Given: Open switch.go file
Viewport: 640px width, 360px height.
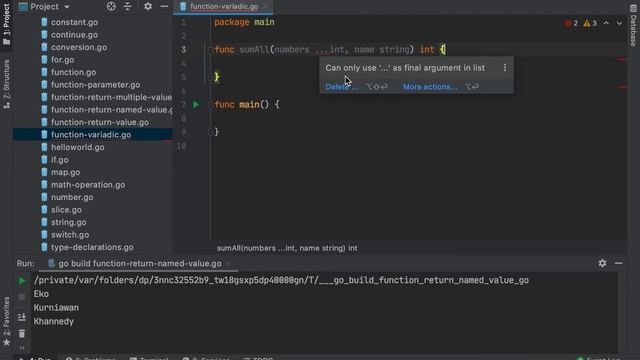Looking at the screenshot, I should tap(70, 235).
